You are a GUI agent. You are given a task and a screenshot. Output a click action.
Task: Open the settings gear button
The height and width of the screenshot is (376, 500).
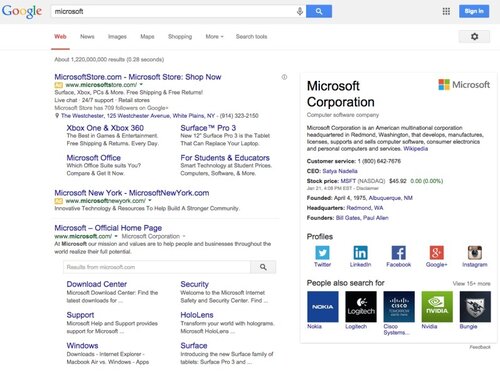[474, 36]
